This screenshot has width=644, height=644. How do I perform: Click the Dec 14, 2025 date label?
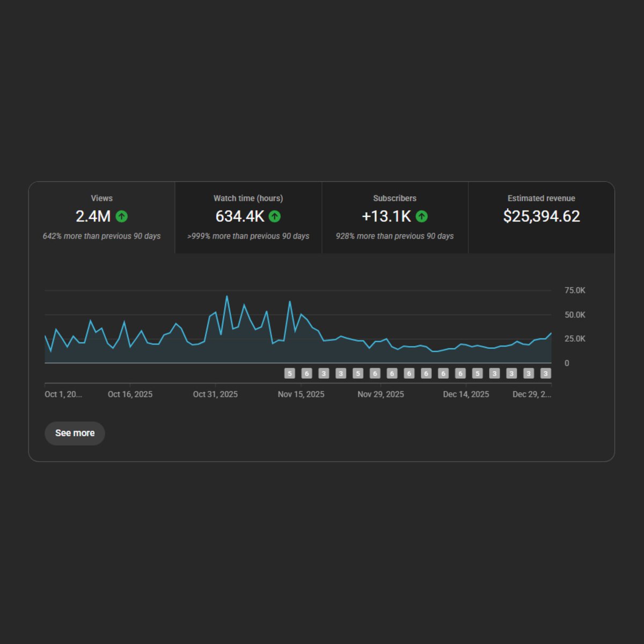point(466,394)
